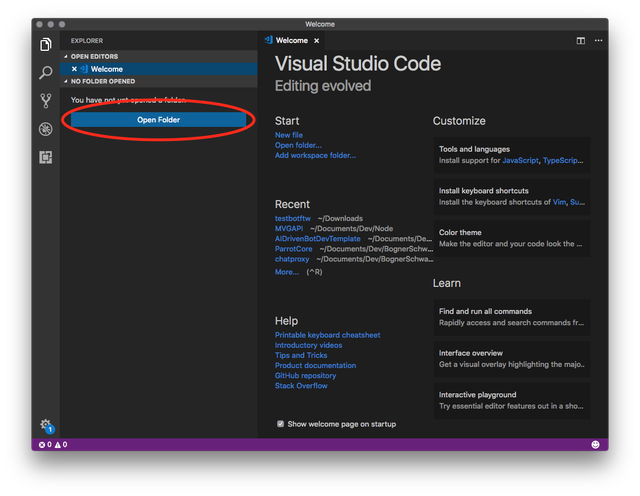Show errors and warnings in status bar
The image size is (640, 496).
click(x=53, y=444)
